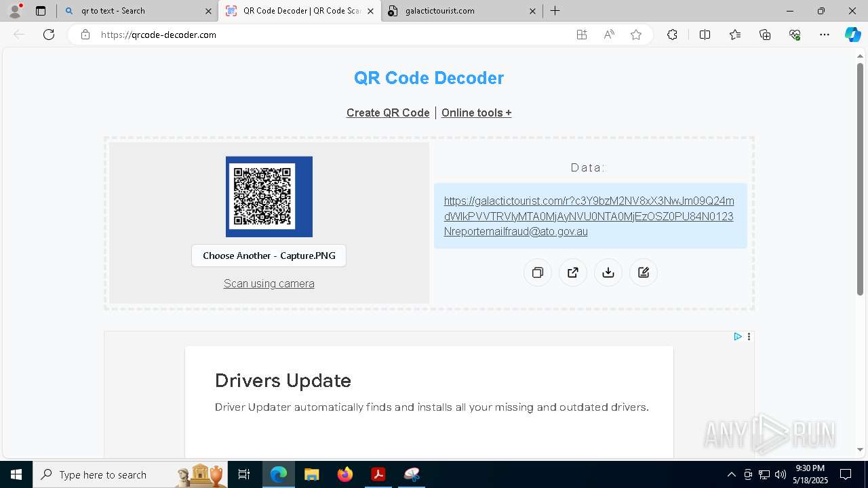Click the AdChoices triangle icon on the ad
Image resolution: width=868 pixels, height=488 pixels.
[738, 337]
